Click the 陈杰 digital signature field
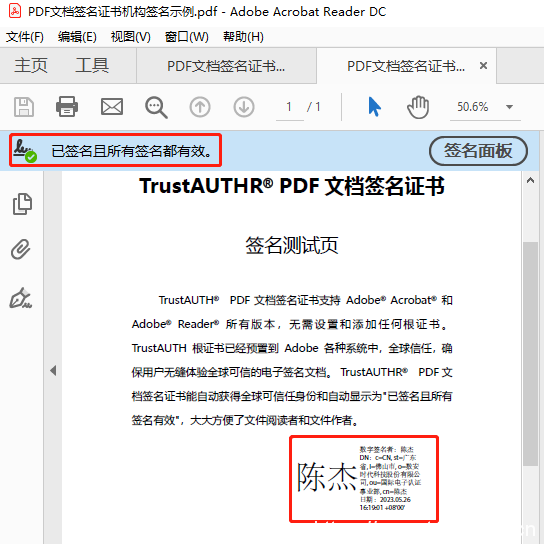 coord(364,479)
